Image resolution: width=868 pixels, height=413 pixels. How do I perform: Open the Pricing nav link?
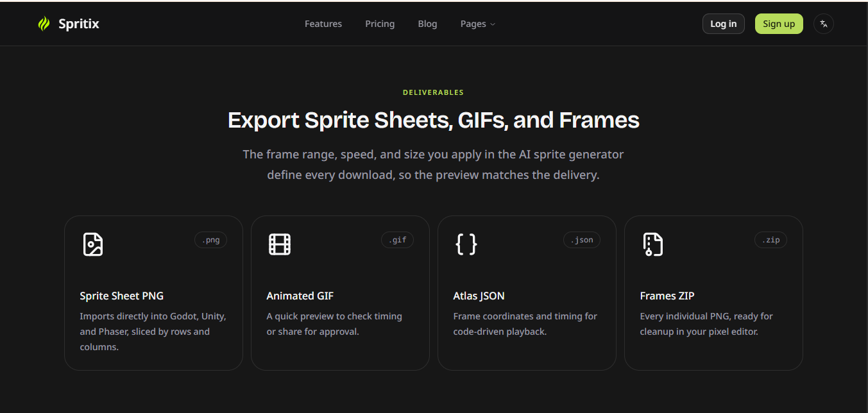380,24
